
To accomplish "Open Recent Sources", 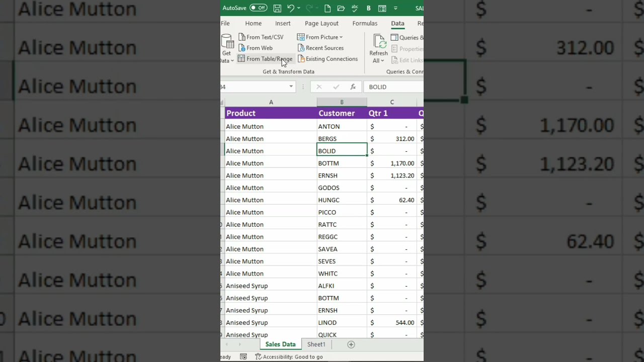I will pyautogui.click(x=320, y=48).
